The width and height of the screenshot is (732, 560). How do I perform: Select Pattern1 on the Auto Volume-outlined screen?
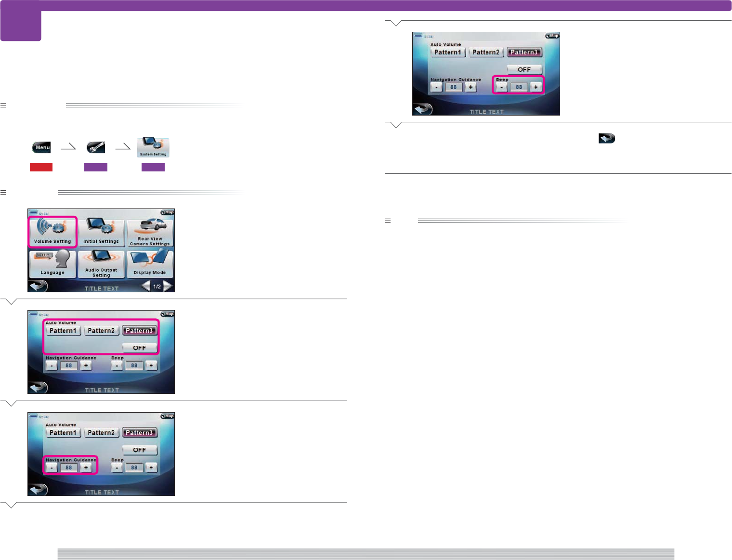pyautogui.click(x=63, y=331)
